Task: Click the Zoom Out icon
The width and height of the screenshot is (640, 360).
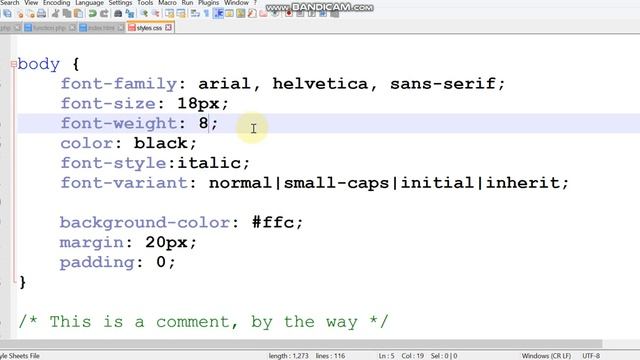Action: tap(156, 13)
